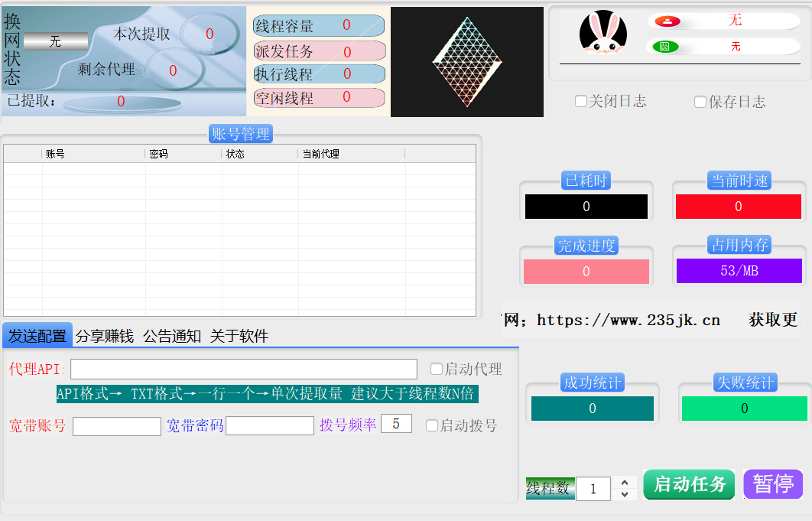812x521 pixels.
Task: Click the orange user account icon
Action: 667,21
